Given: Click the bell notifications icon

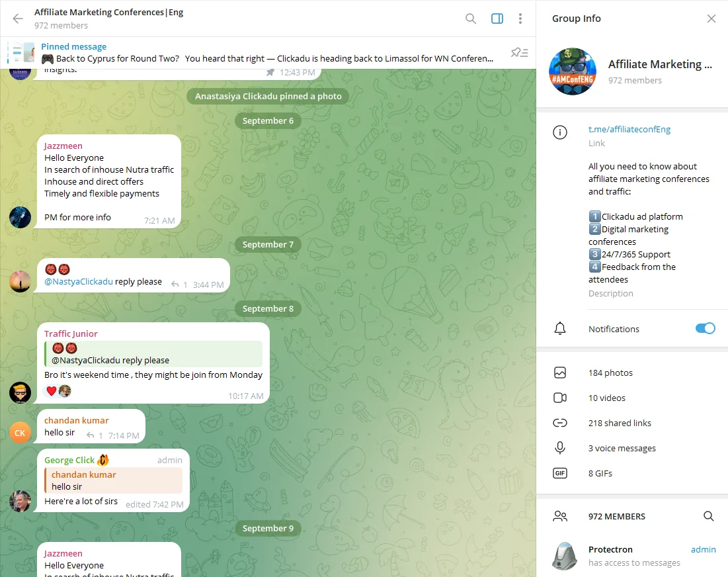Looking at the screenshot, I should pos(560,328).
